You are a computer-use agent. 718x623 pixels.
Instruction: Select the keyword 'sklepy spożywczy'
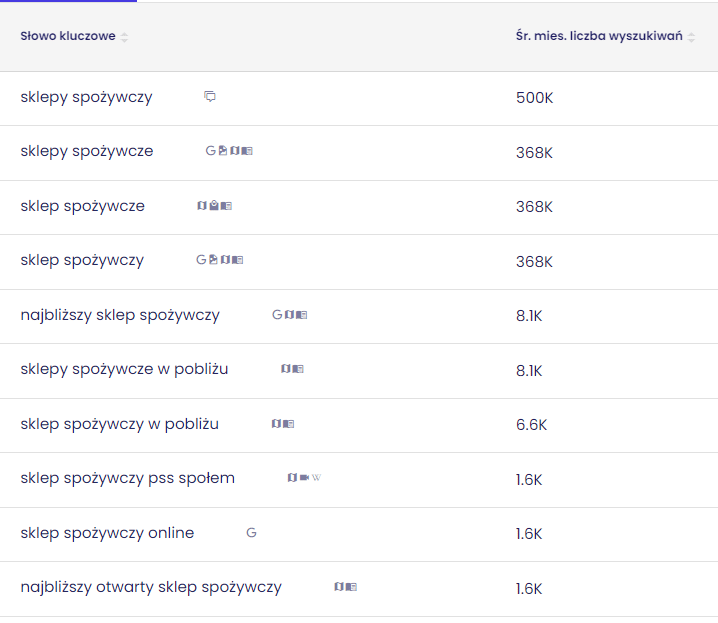[86, 97]
